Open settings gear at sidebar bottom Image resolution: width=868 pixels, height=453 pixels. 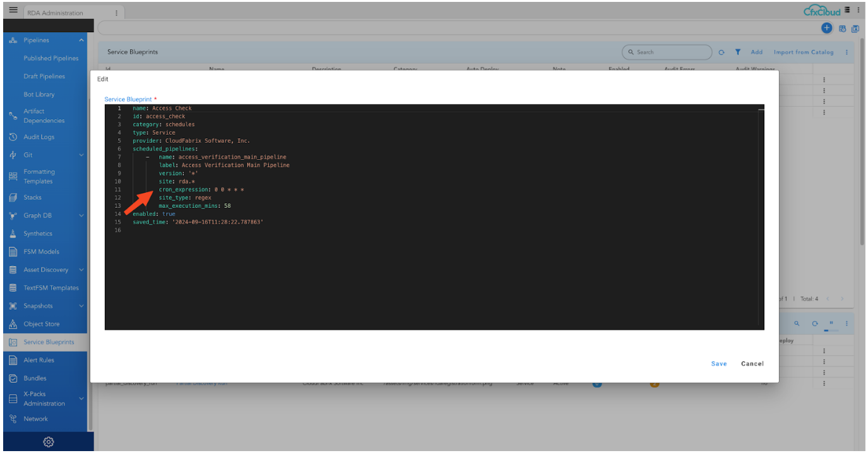click(x=48, y=442)
